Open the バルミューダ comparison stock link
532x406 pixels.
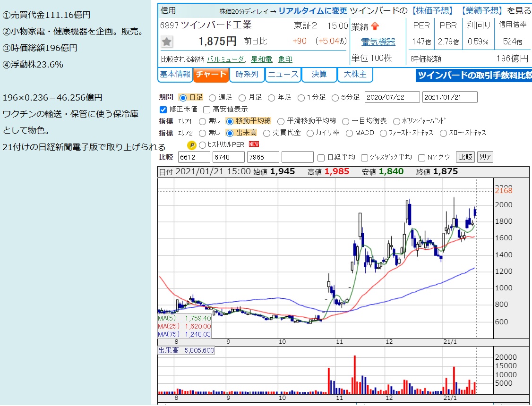(225, 59)
